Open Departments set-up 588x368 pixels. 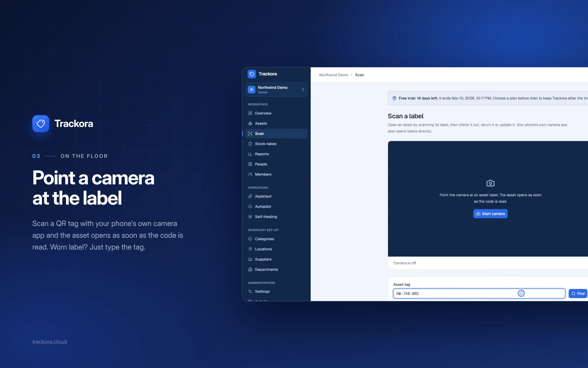276,270
